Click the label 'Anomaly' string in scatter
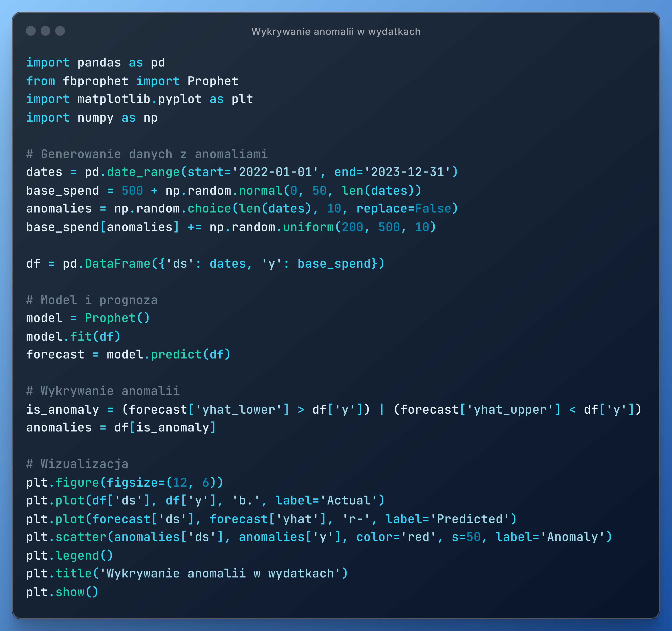Viewport: 672px width, 631px height. [x=572, y=537]
